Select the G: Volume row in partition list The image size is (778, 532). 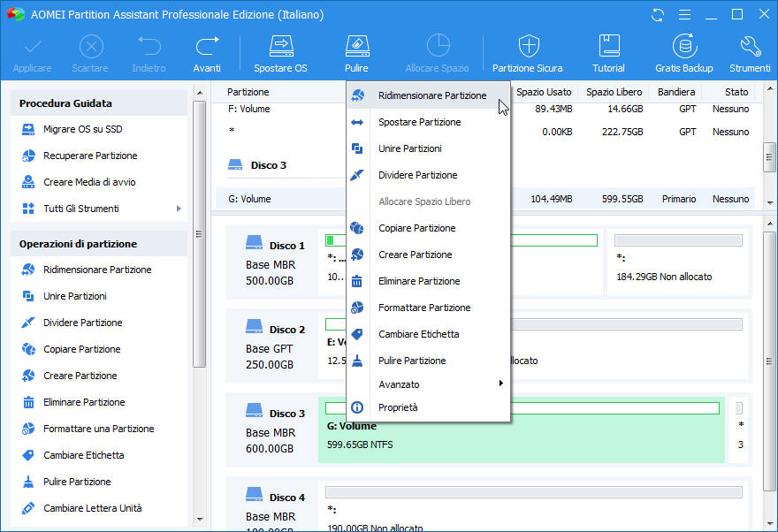tap(485, 200)
